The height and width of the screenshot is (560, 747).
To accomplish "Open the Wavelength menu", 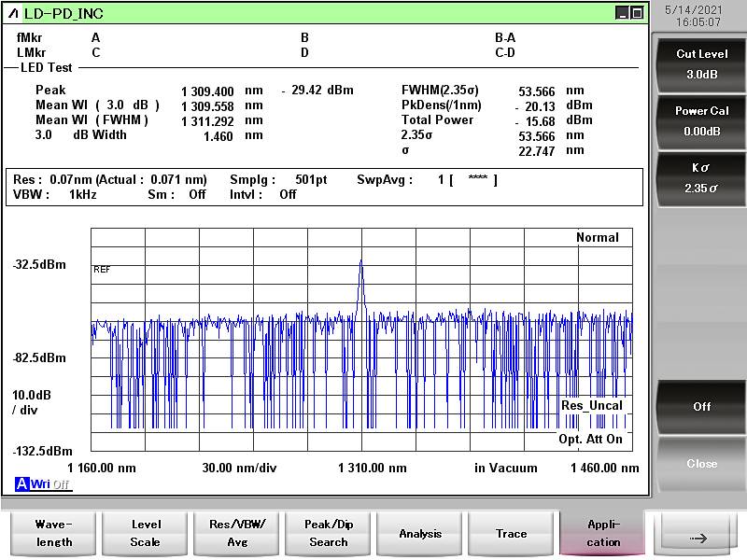I will 53,533.
